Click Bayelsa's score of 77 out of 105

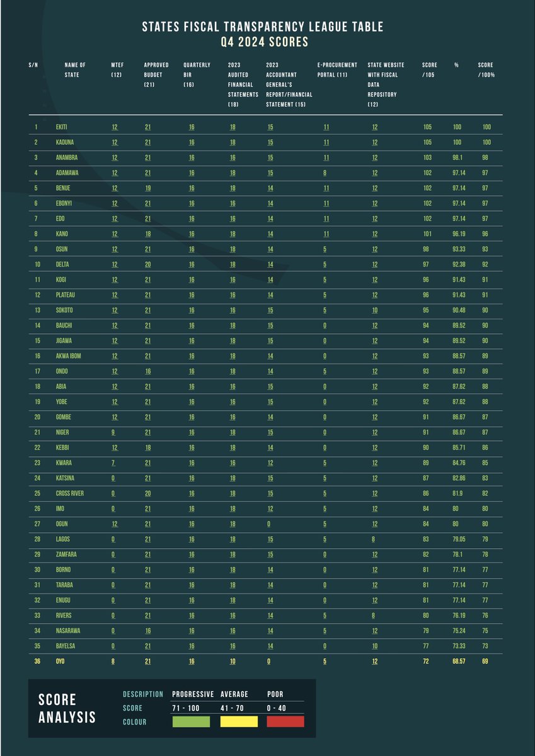pos(427,646)
